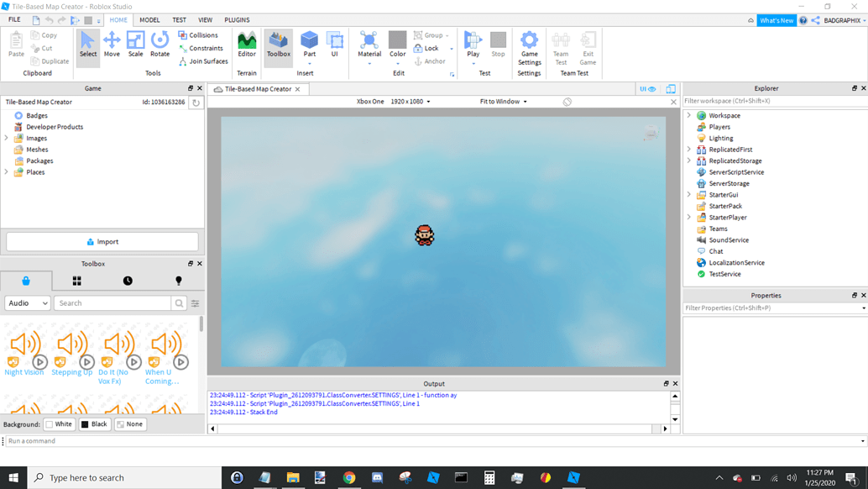Select the Move tool
868x489 pixels.
tap(112, 42)
